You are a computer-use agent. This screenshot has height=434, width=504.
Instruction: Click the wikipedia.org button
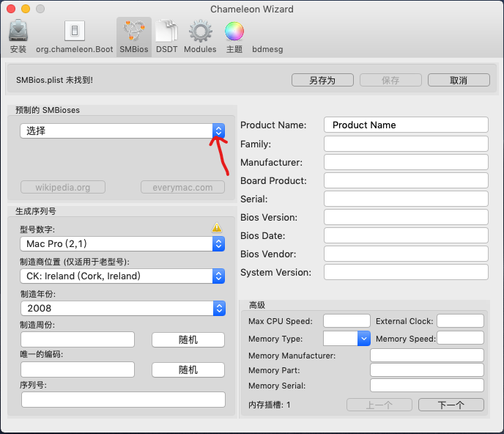(63, 187)
